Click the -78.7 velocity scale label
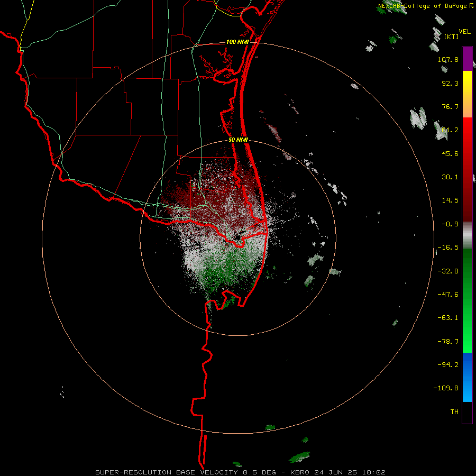This screenshot has height=476, width=476. [x=448, y=342]
